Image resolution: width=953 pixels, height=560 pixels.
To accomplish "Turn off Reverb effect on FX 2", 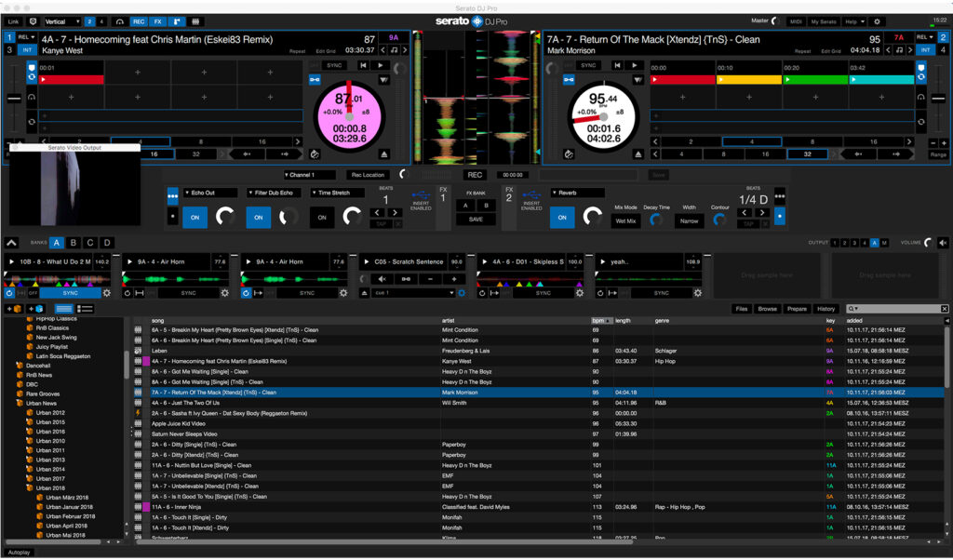I will (x=562, y=218).
